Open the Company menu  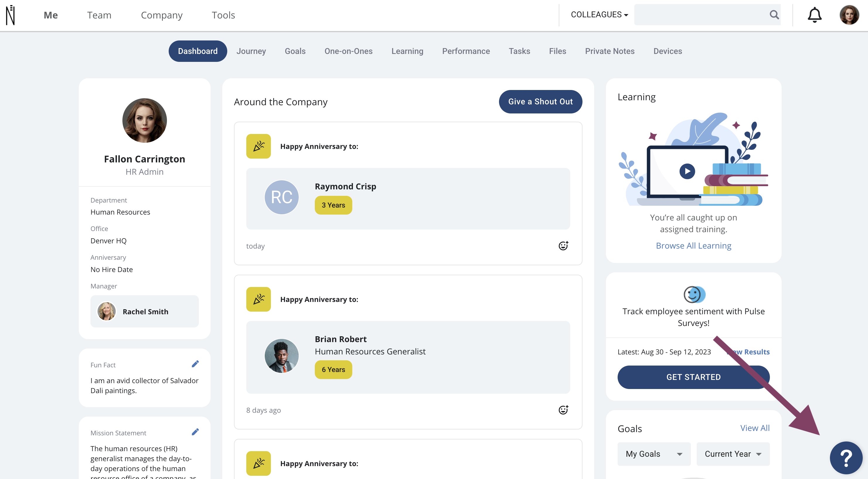coord(162,15)
